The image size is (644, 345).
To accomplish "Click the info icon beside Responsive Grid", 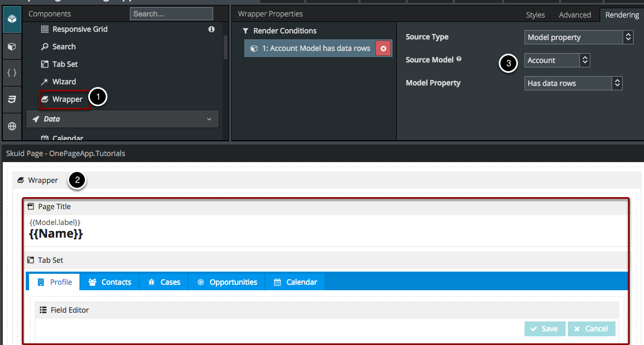I will click(212, 29).
